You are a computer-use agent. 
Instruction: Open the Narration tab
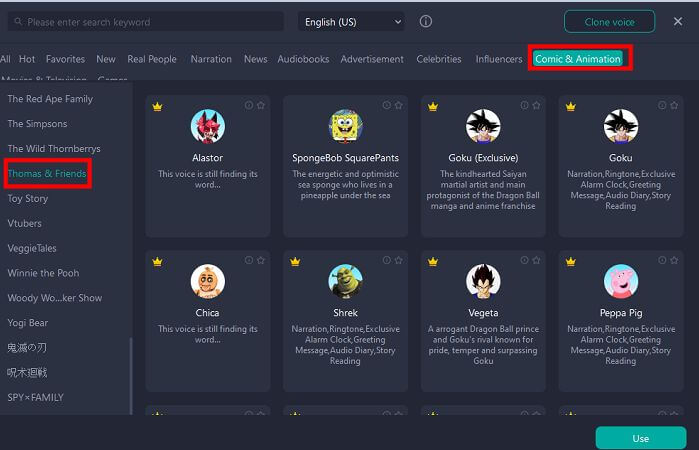[211, 59]
